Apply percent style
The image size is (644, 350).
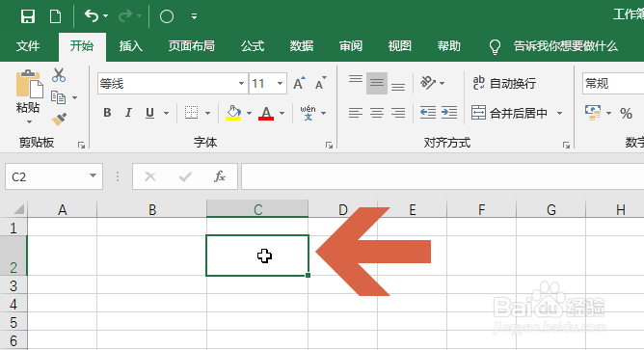coord(626,113)
